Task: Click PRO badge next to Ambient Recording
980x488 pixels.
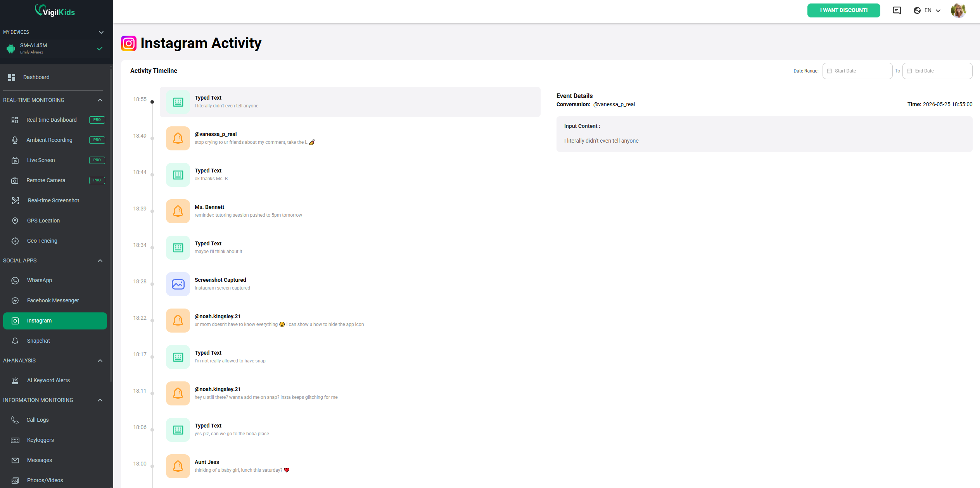Action: click(97, 140)
